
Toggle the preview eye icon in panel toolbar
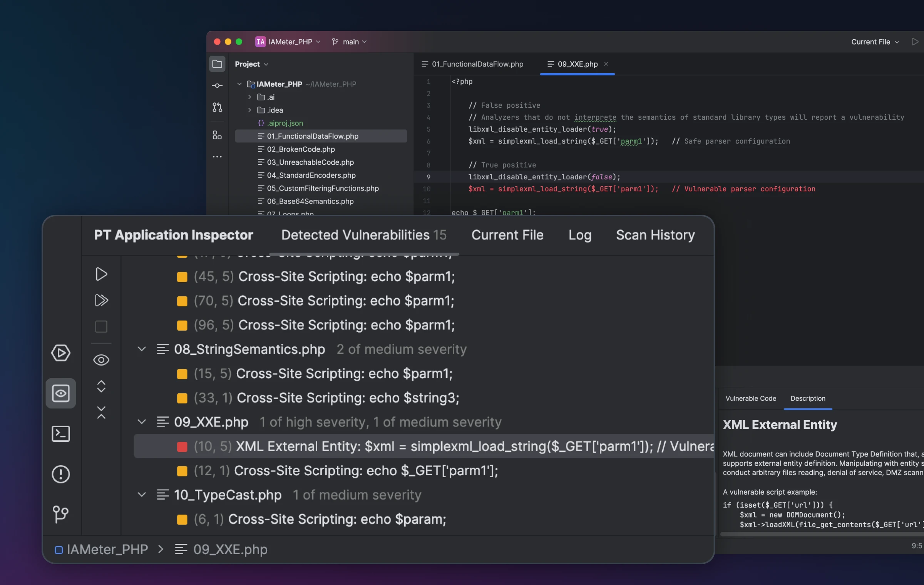coord(101,360)
